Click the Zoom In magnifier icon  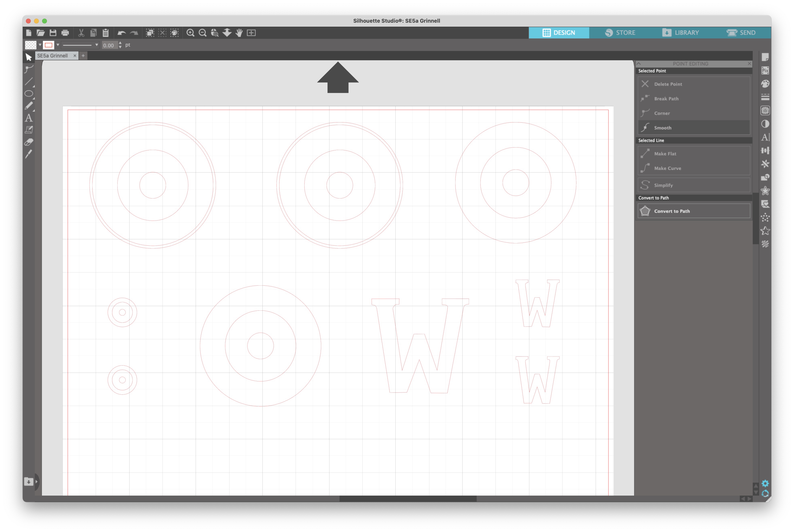pos(190,33)
